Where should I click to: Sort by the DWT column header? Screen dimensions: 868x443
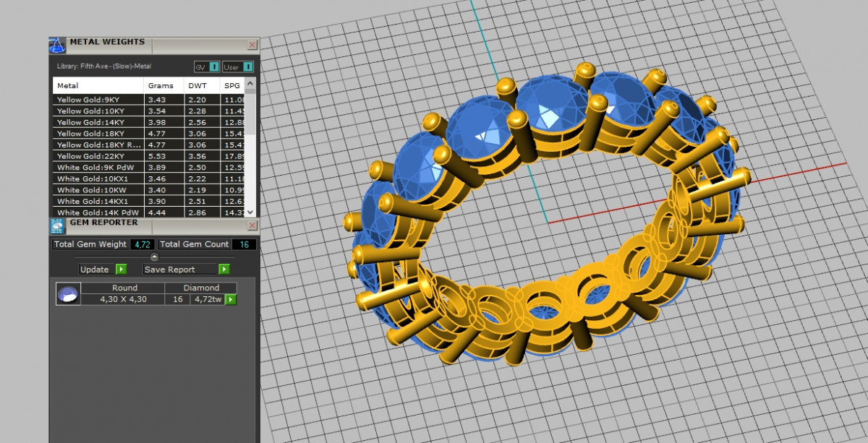tap(197, 85)
